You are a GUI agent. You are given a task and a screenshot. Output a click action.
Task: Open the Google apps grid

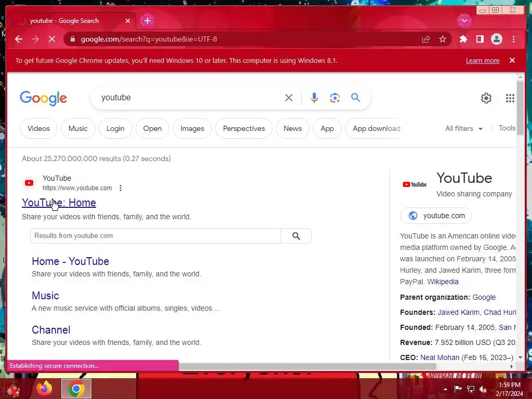[510, 98]
